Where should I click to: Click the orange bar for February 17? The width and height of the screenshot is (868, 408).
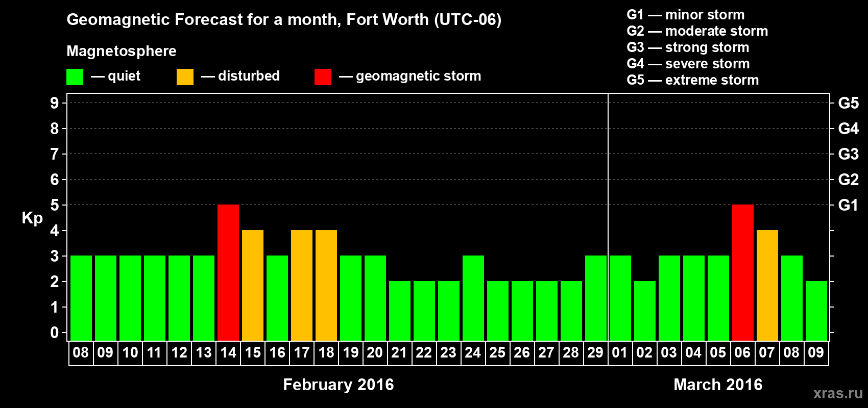(302, 286)
